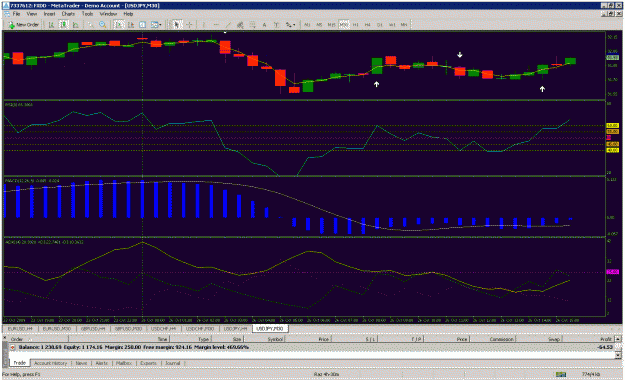Switch to EURUSD,H4 chart tab

pos(20,329)
